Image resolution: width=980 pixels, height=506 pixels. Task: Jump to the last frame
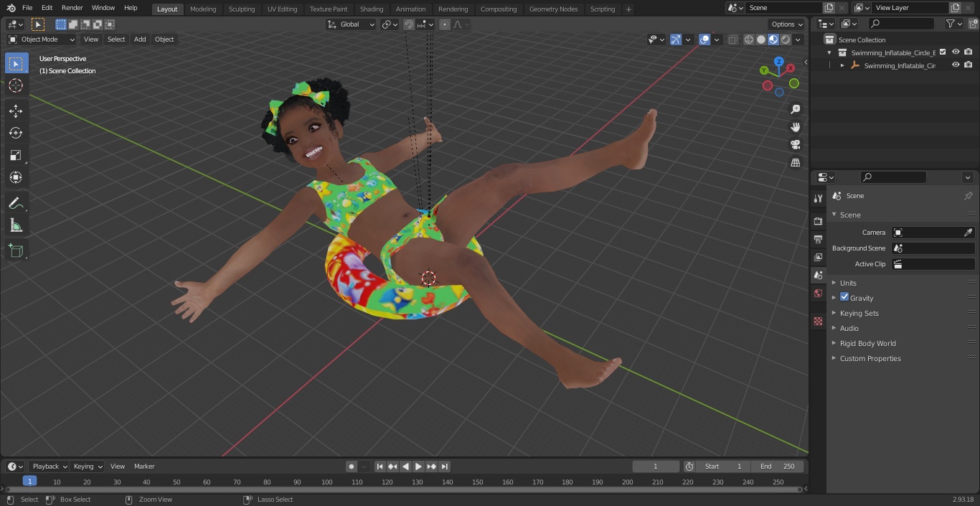pyautogui.click(x=444, y=467)
